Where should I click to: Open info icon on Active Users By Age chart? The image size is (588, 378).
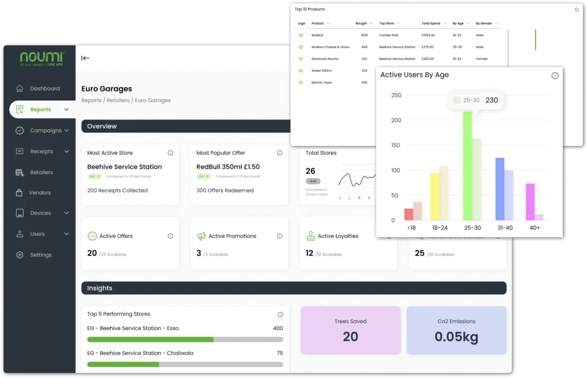tap(555, 76)
